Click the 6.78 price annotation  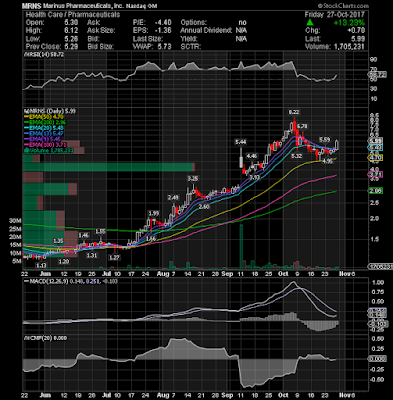coord(302,126)
